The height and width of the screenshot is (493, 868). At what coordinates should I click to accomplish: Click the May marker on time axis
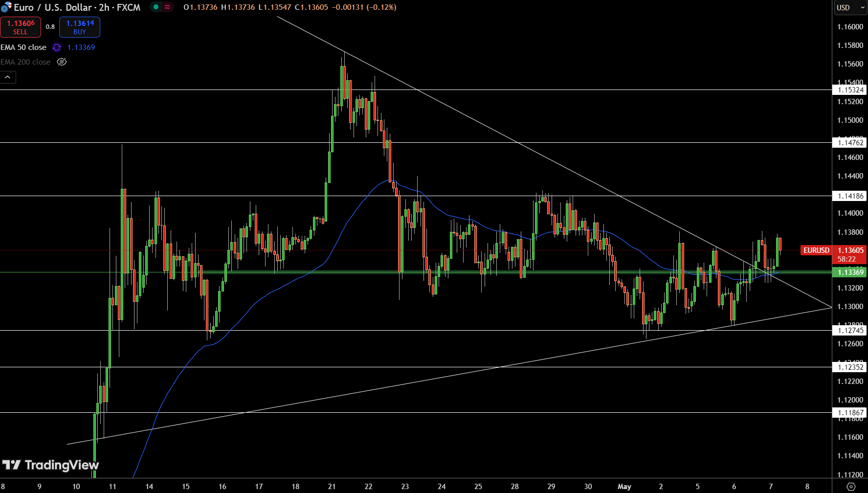point(624,487)
